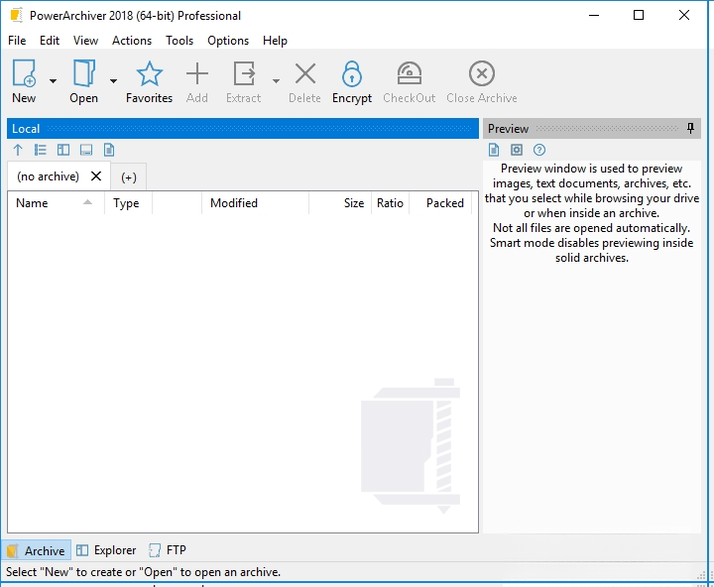The height and width of the screenshot is (587, 714).
Task: Switch to the FTP bottom tab
Action: pos(168,551)
